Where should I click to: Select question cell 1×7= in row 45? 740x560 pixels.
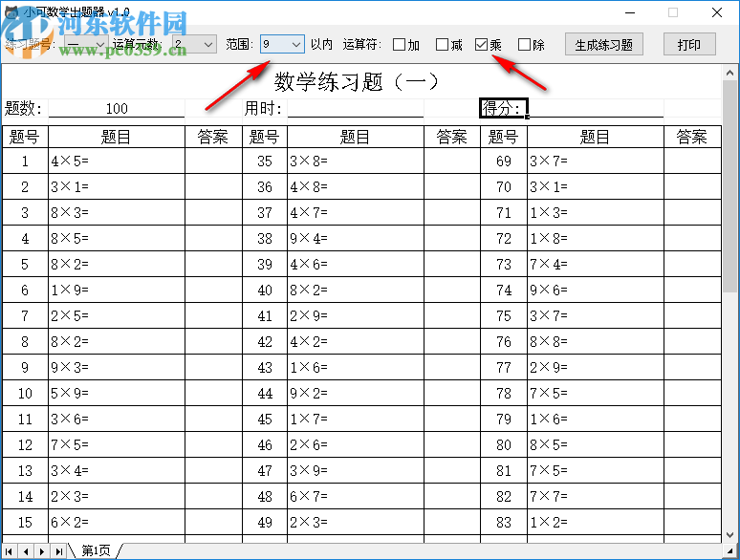point(356,419)
